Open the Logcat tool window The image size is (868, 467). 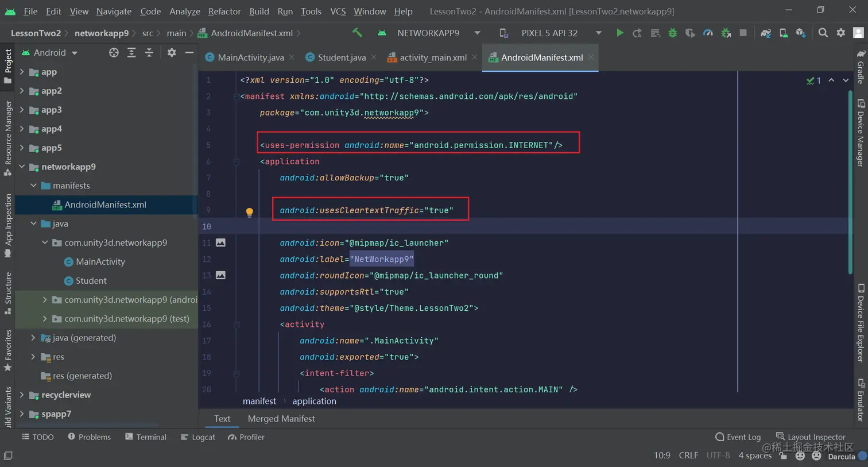tap(197, 437)
